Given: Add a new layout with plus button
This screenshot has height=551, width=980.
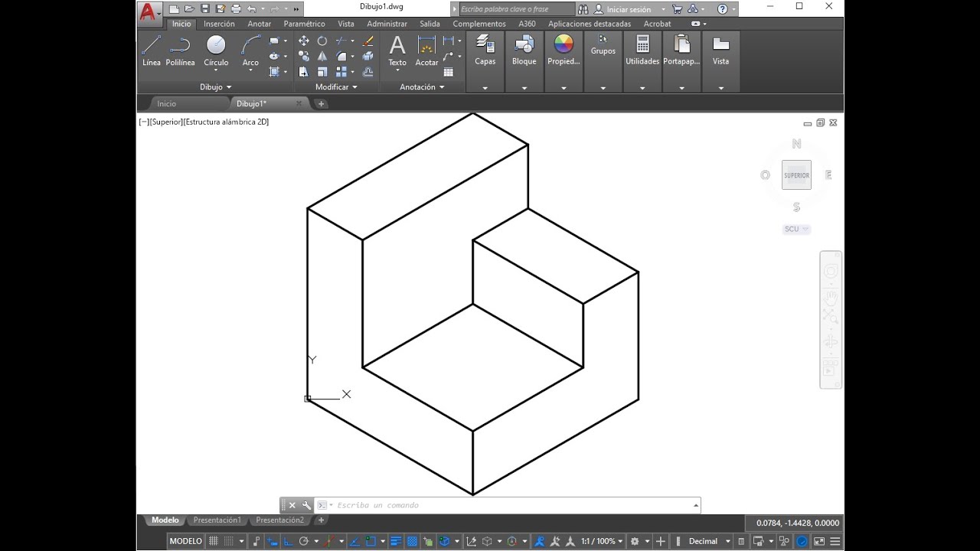Looking at the screenshot, I should [321, 520].
